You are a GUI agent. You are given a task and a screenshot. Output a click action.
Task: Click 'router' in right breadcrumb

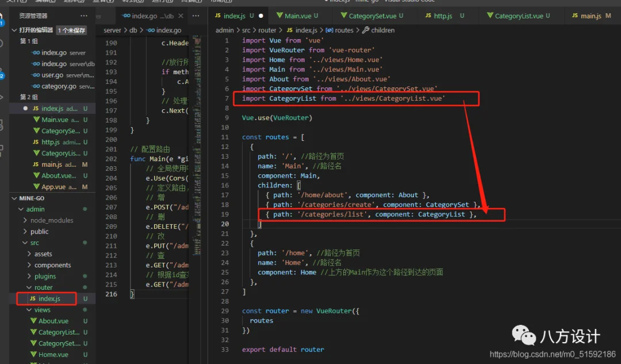click(x=267, y=30)
